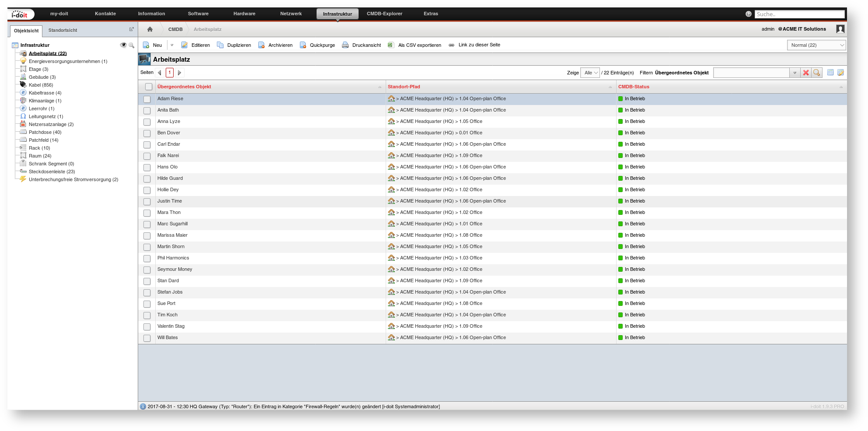Open the CMDB-Explorer menu
The height and width of the screenshot is (431, 868).
[384, 14]
